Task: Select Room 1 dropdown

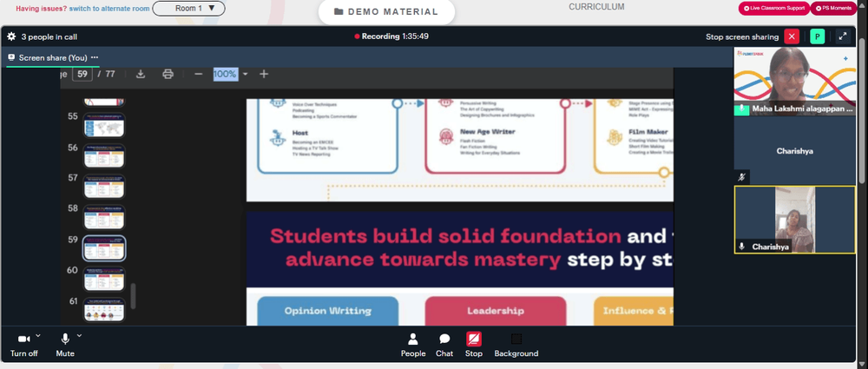Action: pyautogui.click(x=188, y=9)
